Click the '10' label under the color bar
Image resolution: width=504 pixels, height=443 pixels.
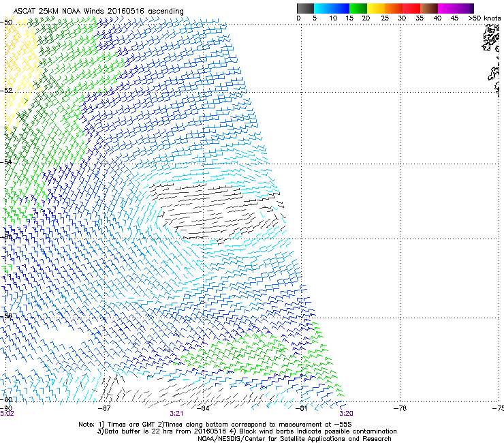point(333,18)
